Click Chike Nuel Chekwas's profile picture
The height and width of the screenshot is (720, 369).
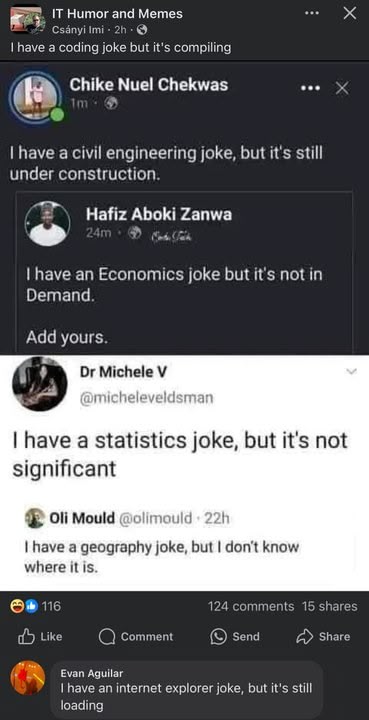coord(35,98)
